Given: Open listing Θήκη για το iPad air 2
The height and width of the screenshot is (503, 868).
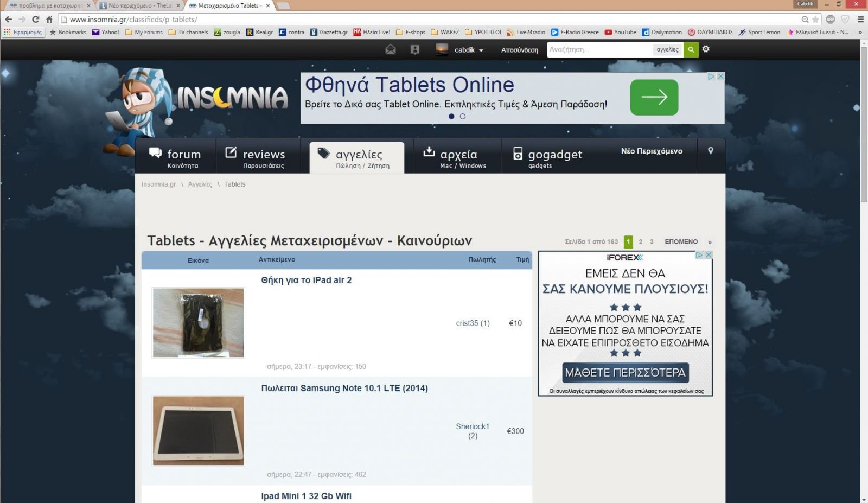Looking at the screenshot, I should 307,280.
